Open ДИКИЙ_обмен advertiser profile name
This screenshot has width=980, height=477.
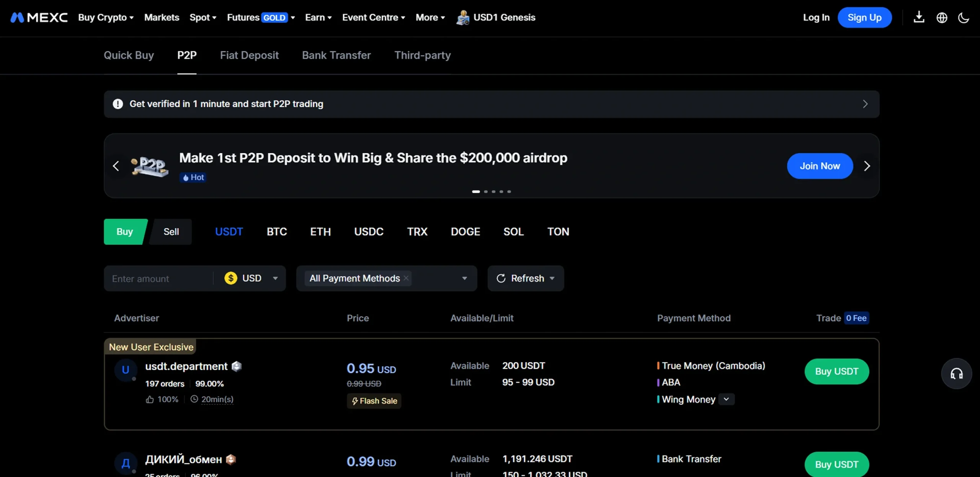183,460
